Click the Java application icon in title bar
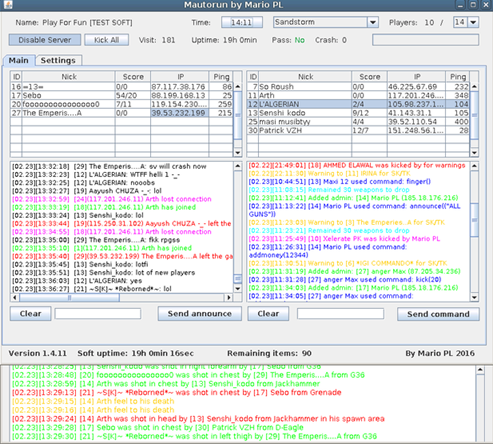The image size is (493, 444). pyautogui.click(x=7, y=5)
